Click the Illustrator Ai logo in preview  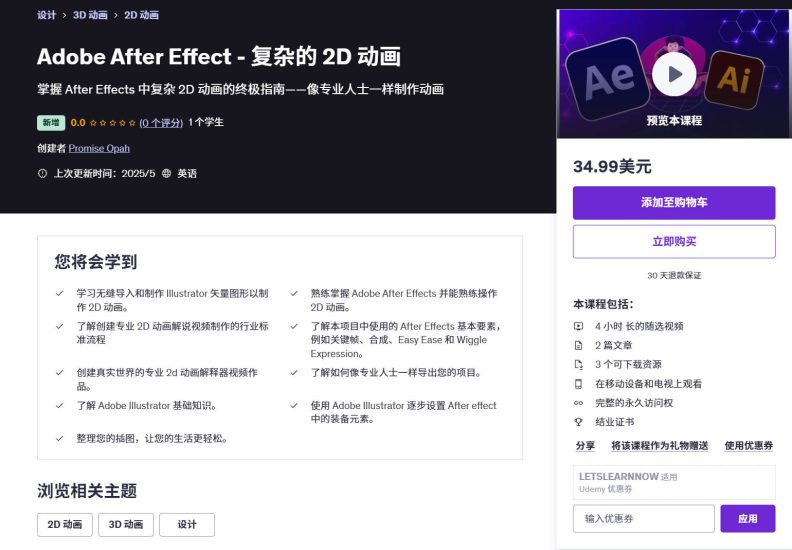point(733,80)
